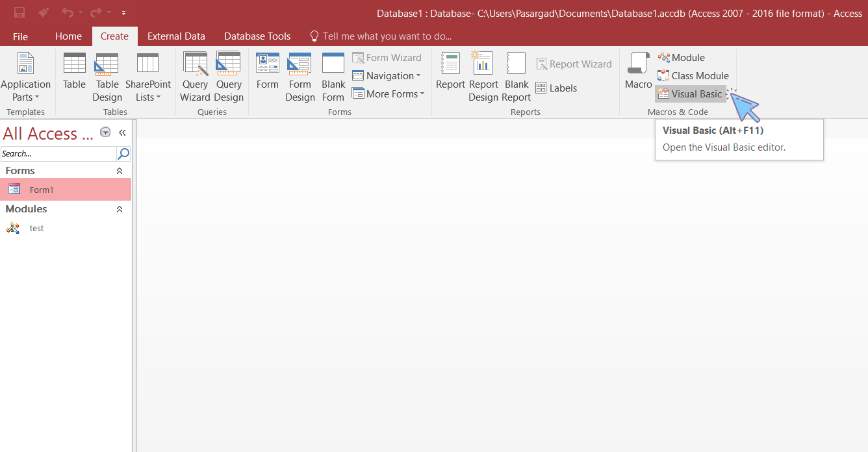Create a new Table

[x=74, y=73]
